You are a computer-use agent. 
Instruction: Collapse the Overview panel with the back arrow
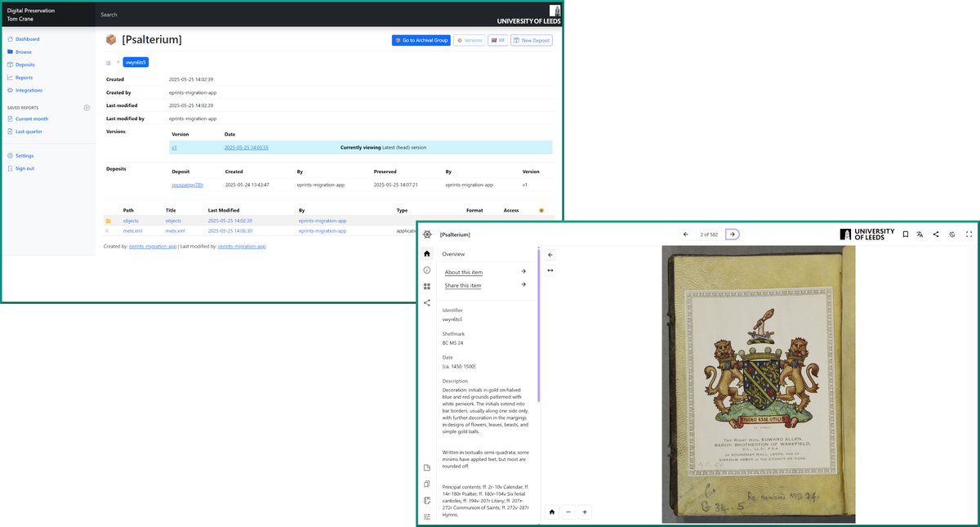(x=550, y=255)
